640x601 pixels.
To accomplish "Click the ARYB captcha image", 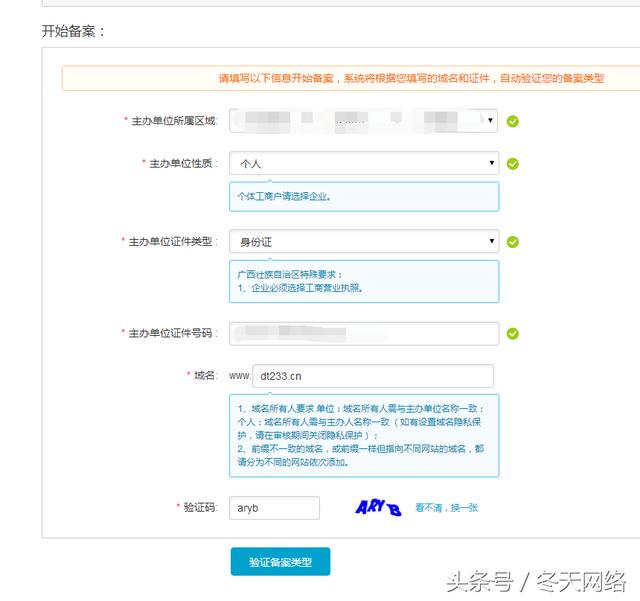I will tap(378, 508).
